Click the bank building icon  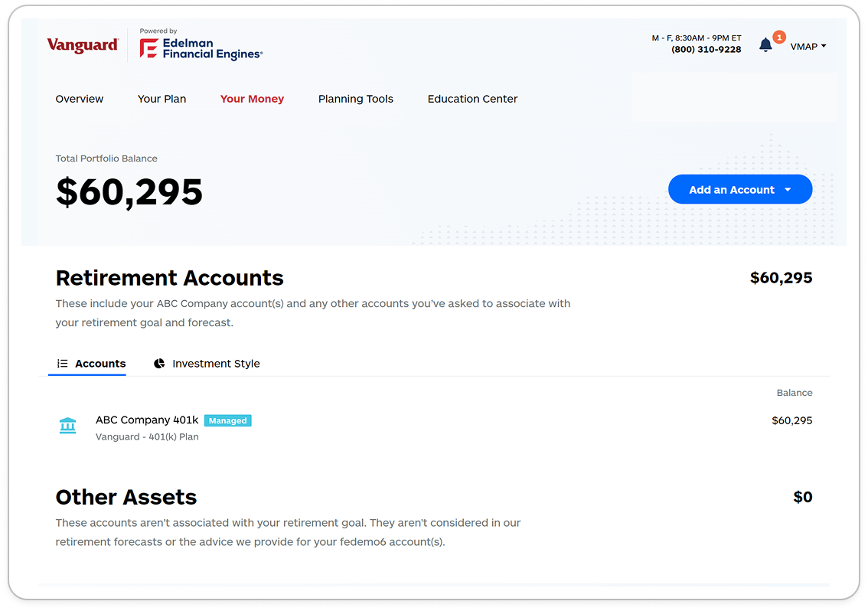pyautogui.click(x=68, y=426)
